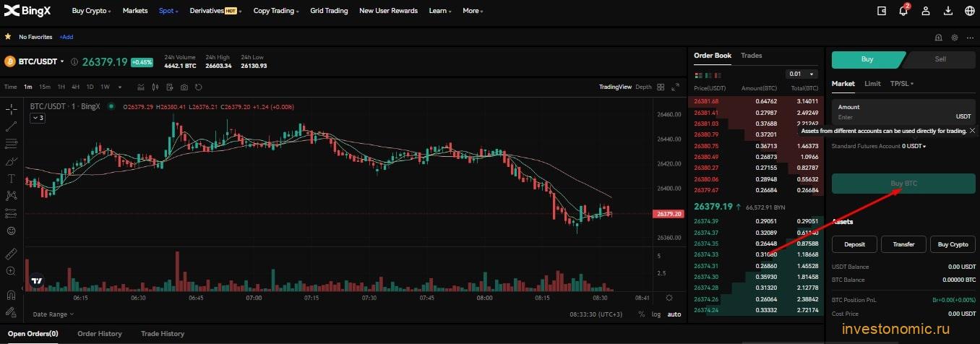This screenshot has width=980, height=344.
Task: Click the Buy BTC button
Action: click(903, 184)
